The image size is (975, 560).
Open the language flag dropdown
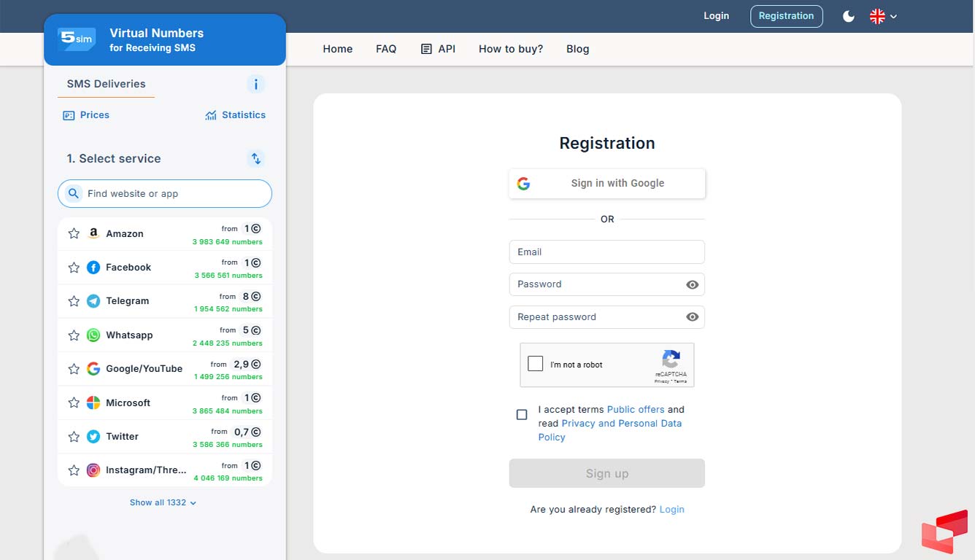pyautogui.click(x=883, y=16)
